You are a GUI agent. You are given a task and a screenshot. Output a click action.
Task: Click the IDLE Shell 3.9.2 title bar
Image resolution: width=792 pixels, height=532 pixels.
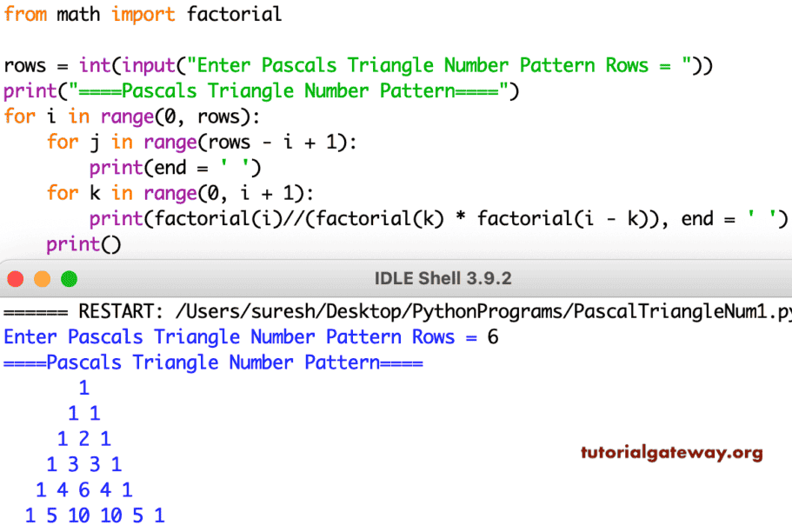click(x=443, y=278)
